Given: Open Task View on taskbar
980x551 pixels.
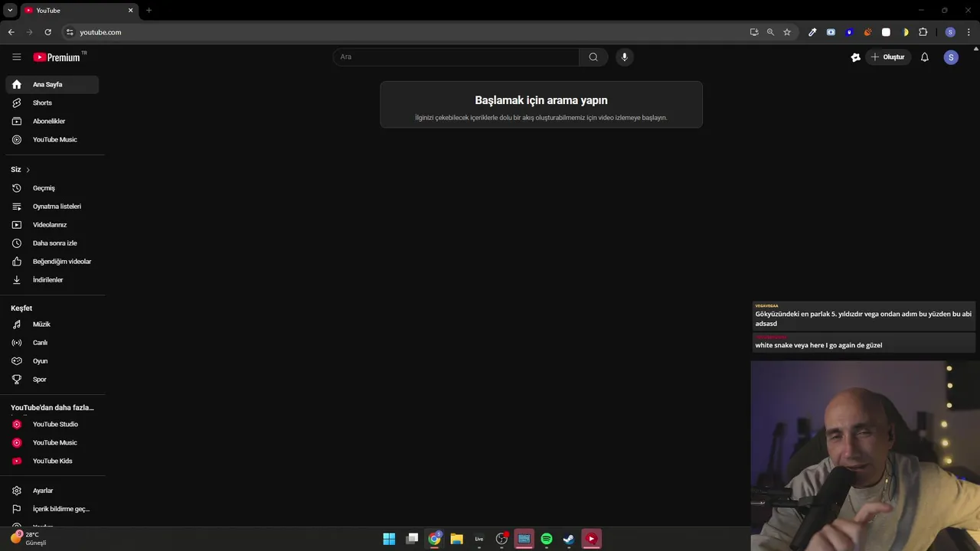Looking at the screenshot, I should tap(412, 539).
